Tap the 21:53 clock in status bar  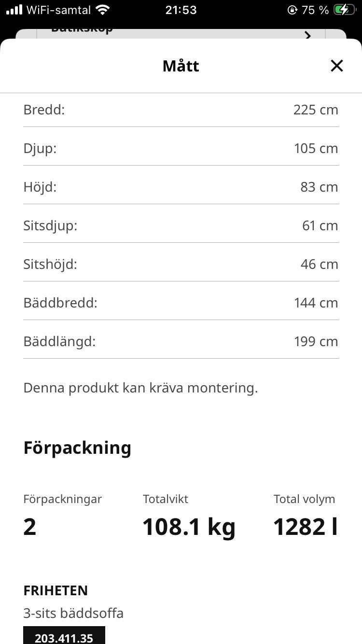[x=181, y=10]
